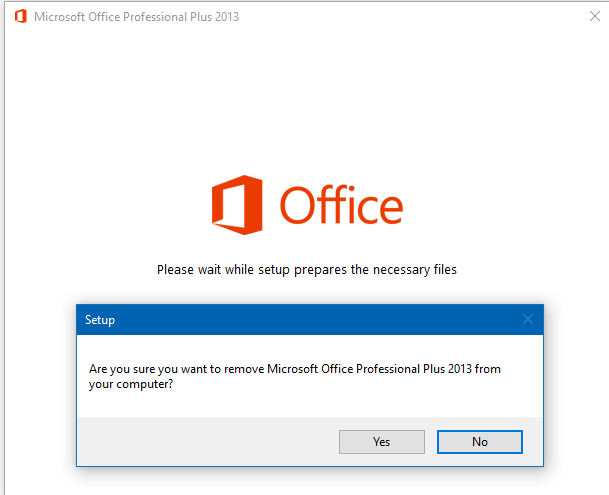This screenshot has height=495, width=609.
Task: Close the Microsoft Office Professional Plus window
Action: tap(595, 16)
